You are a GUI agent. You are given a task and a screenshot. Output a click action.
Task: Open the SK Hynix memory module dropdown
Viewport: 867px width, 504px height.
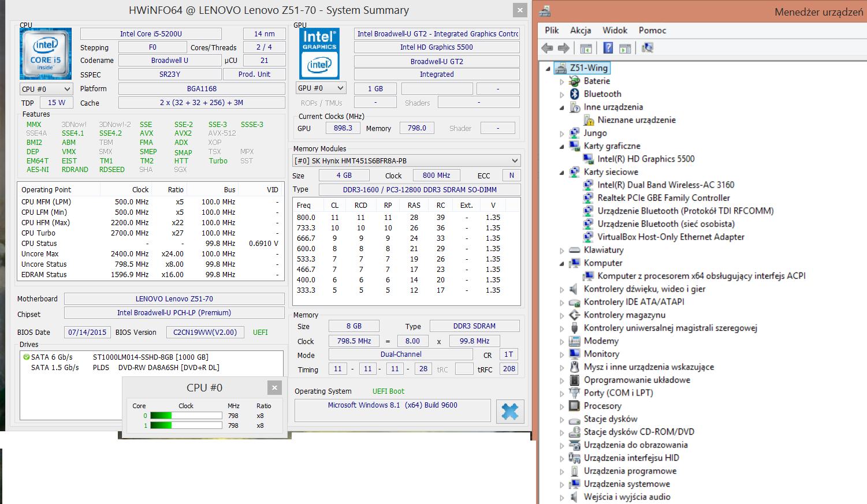pyautogui.click(x=407, y=160)
